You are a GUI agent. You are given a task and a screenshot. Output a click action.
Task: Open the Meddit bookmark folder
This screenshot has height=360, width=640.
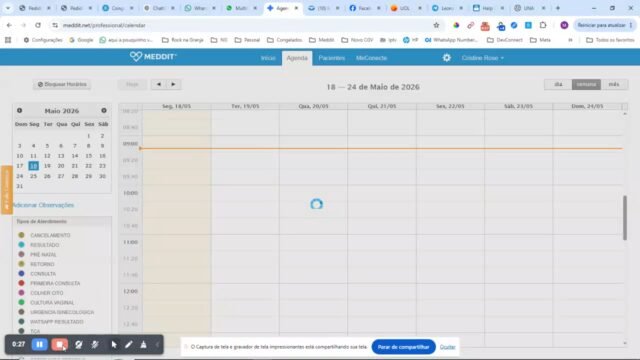322,40
